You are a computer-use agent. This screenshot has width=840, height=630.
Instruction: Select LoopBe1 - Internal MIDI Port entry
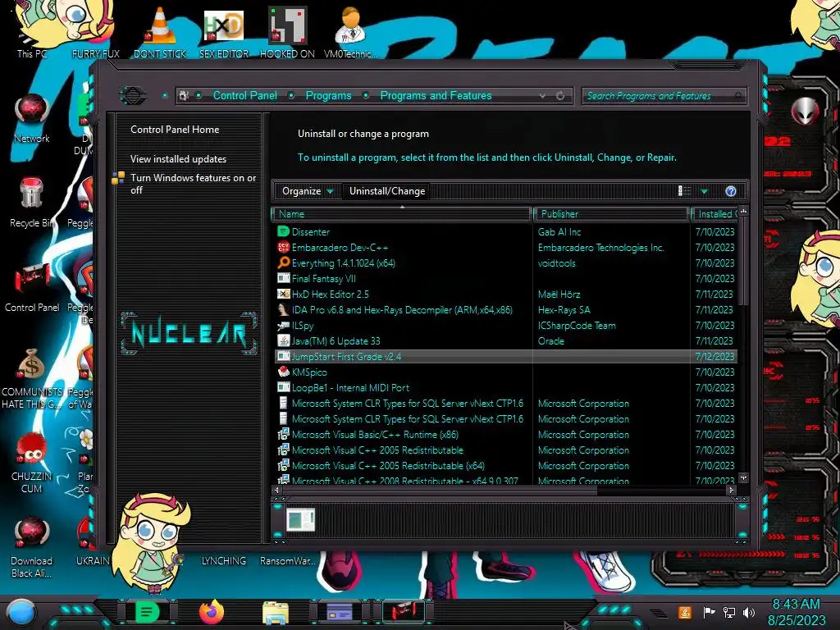[505, 387]
